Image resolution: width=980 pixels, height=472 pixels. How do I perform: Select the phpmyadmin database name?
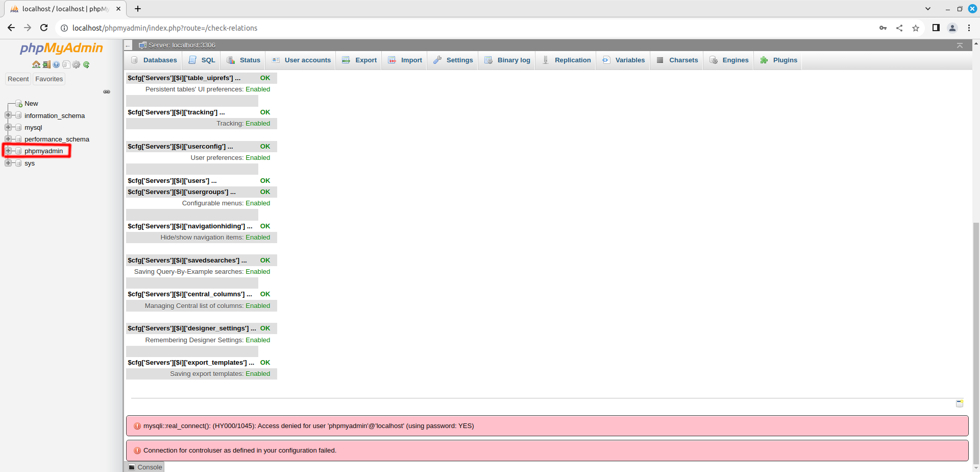pyautogui.click(x=44, y=151)
